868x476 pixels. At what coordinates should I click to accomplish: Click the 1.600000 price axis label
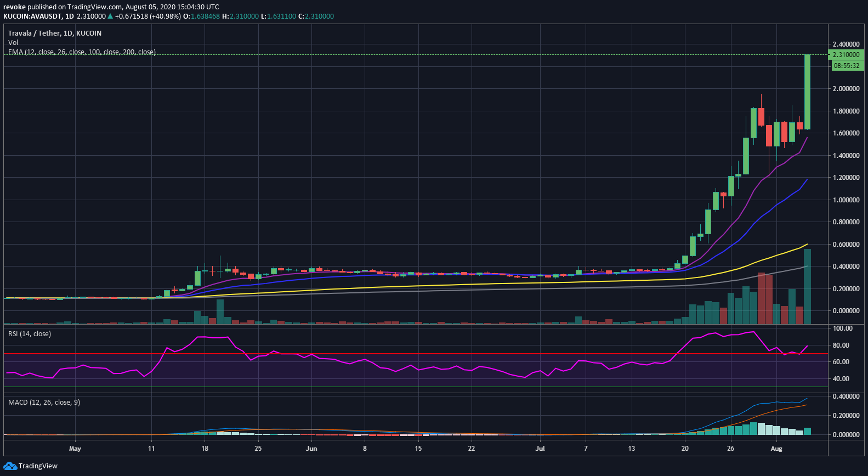click(846, 133)
